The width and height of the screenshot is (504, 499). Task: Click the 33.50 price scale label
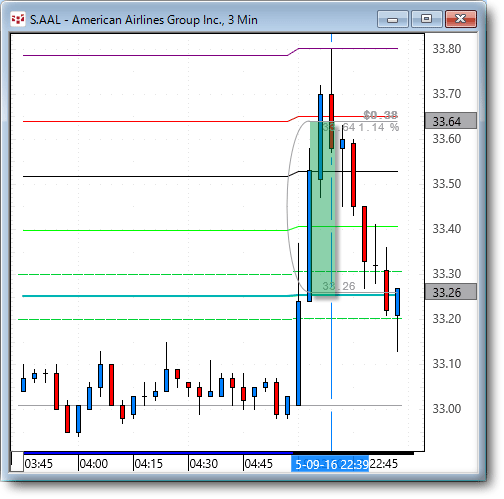(447, 184)
